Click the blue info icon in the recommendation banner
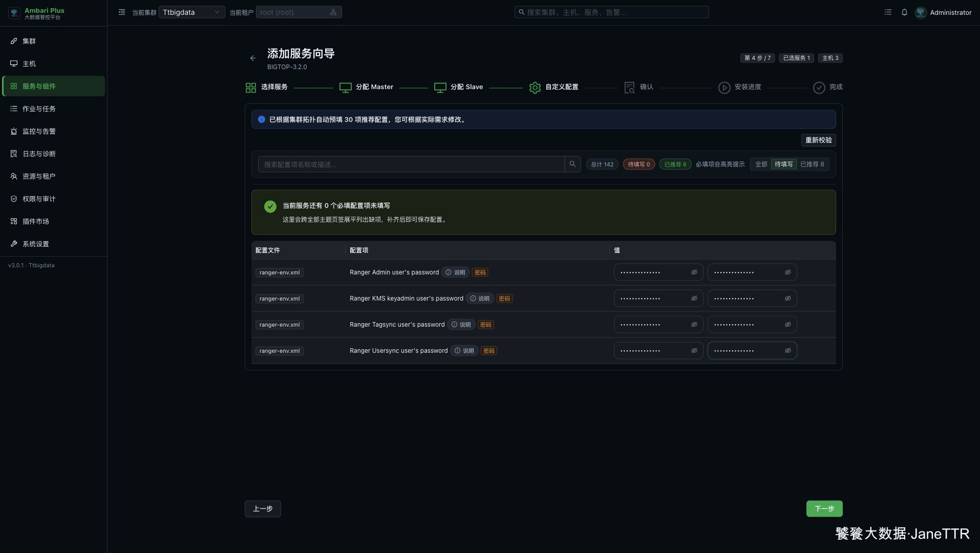 [x=262, y=119]
